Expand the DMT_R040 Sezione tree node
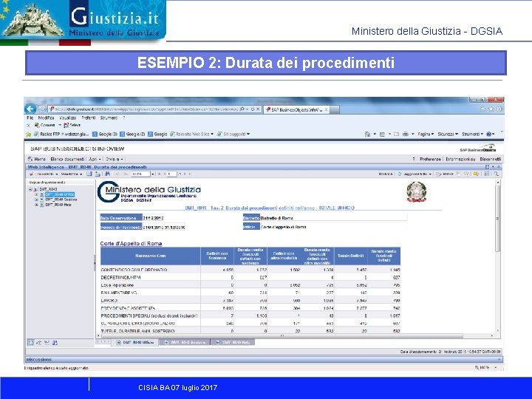 coord(36,199)
